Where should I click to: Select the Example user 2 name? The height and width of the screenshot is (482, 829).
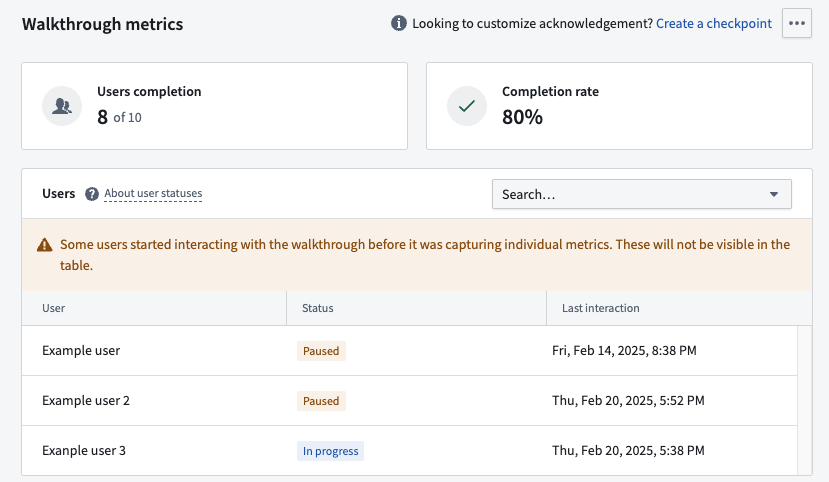click(86, 401)
